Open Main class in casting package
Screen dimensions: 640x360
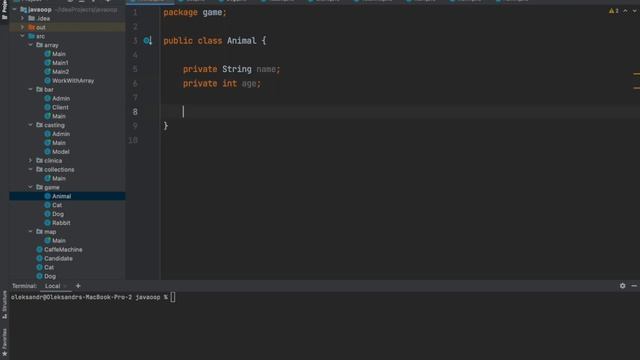click(59, 143)
